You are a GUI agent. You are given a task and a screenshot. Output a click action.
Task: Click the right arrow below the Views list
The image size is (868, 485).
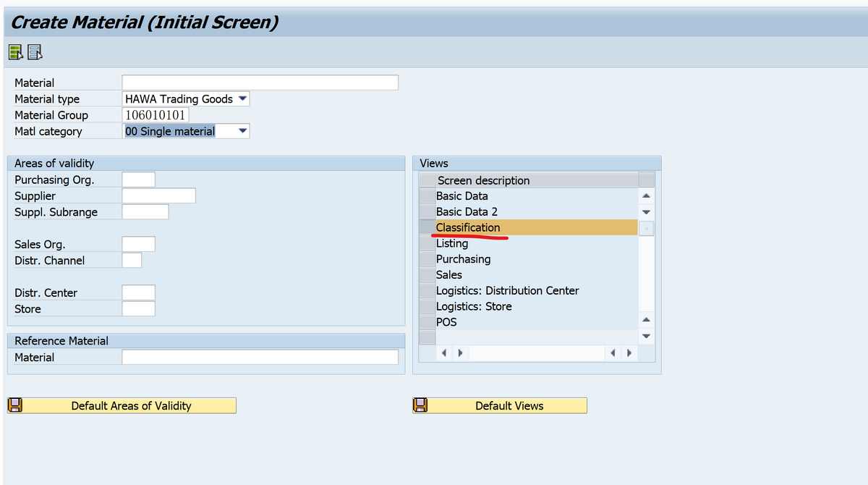[460, 353]
